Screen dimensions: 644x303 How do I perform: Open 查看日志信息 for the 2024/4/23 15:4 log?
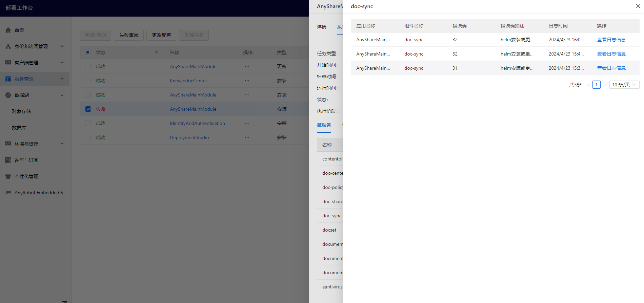[611, 54]
